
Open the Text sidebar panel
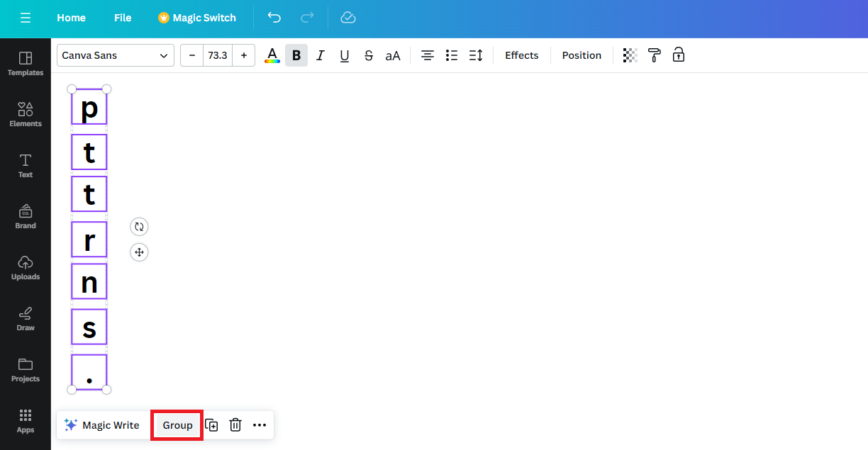point(26,166)
